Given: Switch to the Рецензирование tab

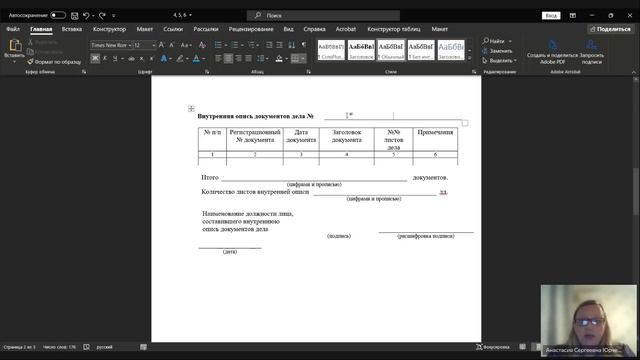Looking at the screenshot, I should (251, 29).
